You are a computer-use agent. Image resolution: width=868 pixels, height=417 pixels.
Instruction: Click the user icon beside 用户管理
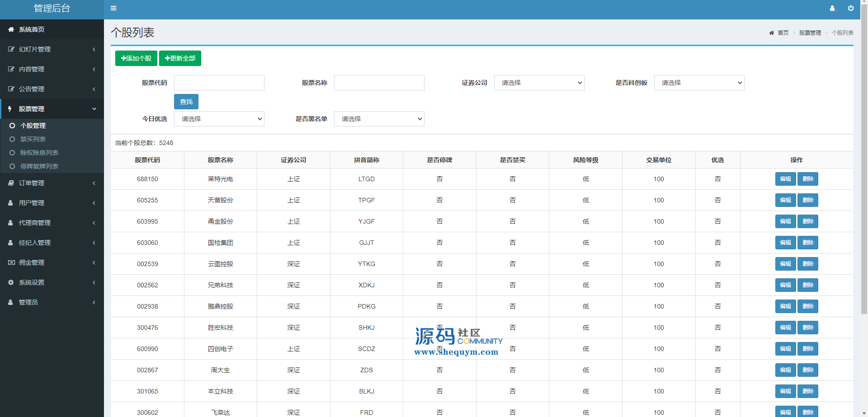tap(10, 203)
